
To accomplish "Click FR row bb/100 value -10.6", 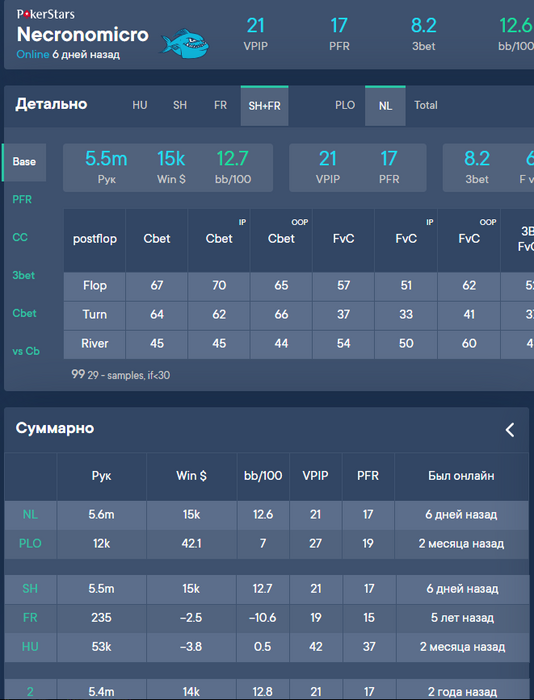I will click(263, 618).
